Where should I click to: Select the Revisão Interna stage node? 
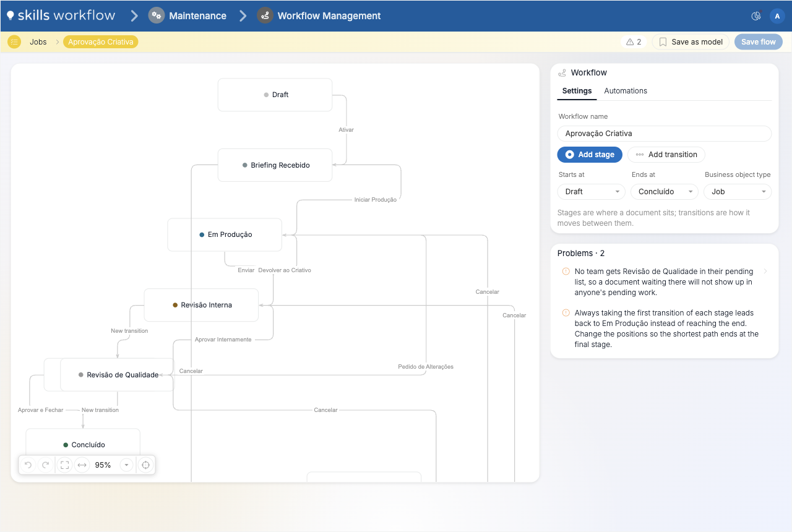coord(201,305)
